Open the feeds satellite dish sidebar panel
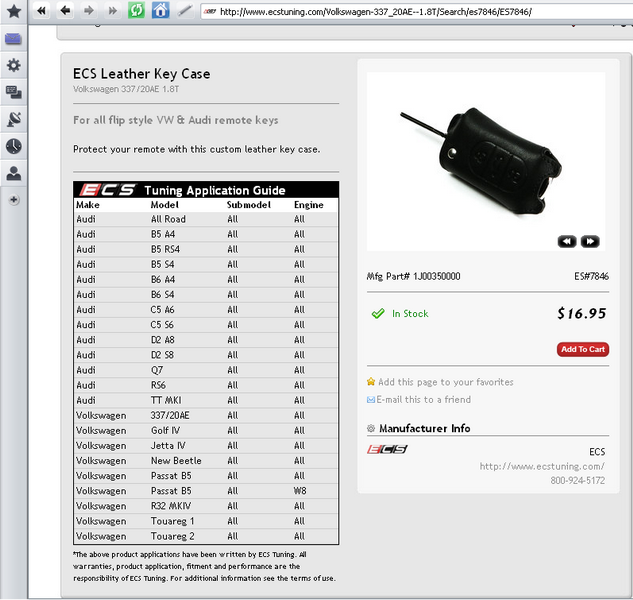Viewport: 633px width, 600px height. (14, 119)
